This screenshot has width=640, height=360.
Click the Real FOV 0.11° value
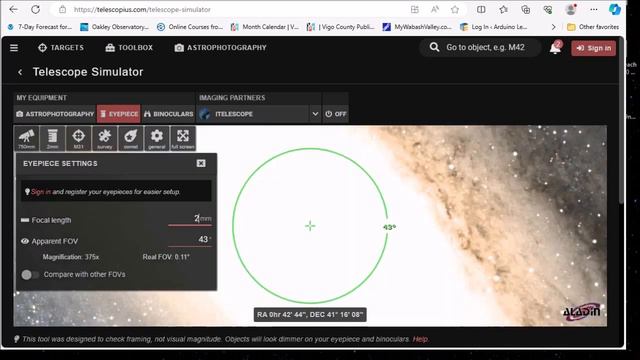point(166,257)
